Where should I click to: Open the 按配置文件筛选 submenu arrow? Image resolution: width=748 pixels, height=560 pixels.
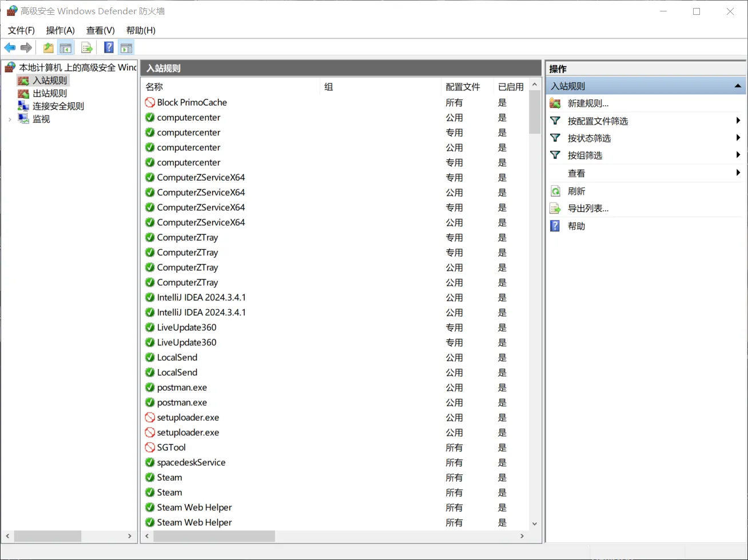click(x=738, y=121)
